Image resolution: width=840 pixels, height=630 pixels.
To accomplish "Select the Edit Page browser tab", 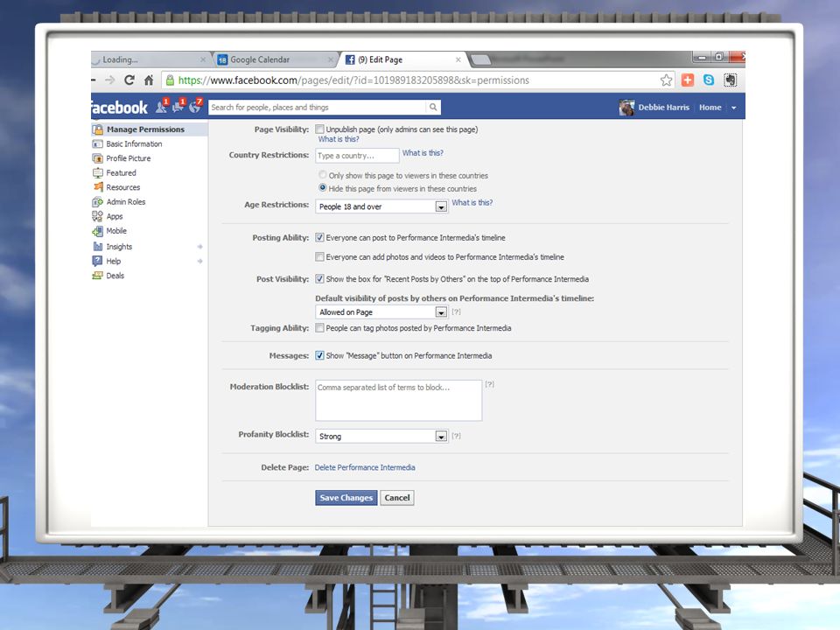I will click(x=402, y=59).
